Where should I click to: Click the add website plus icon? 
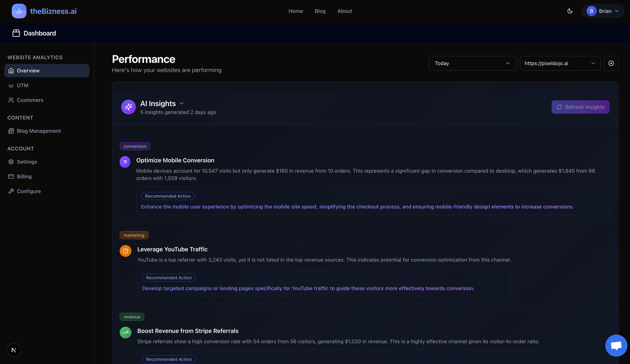click(611, 63)
